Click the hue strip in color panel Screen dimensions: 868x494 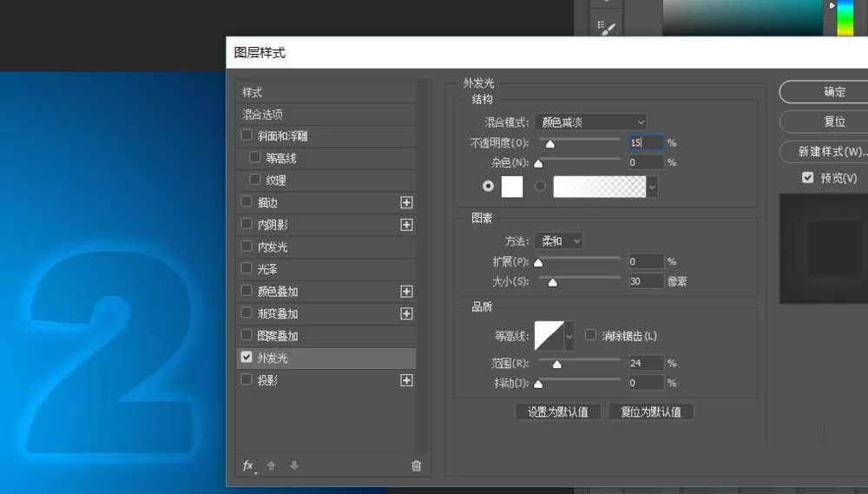click(x=845, y=17)
